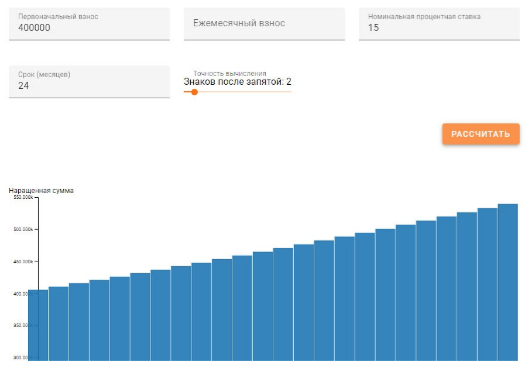Click the Знаков после запятой: 2 label

point(237,82)
